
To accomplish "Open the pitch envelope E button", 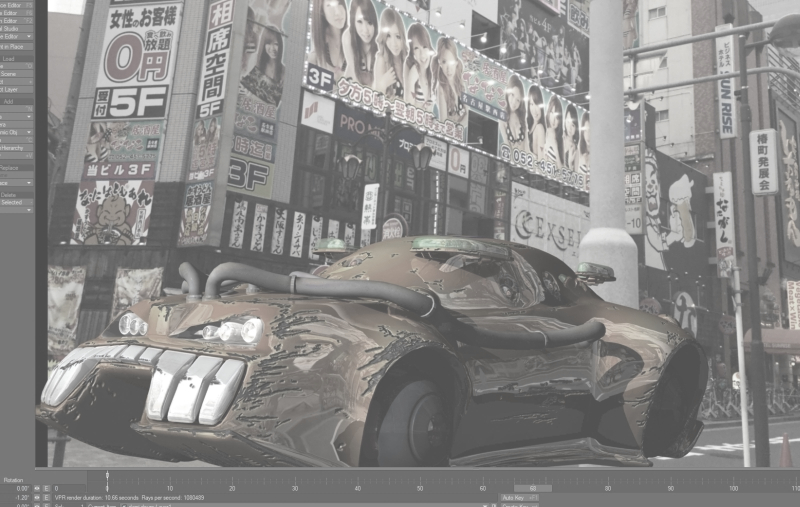I will coord(46,497).
